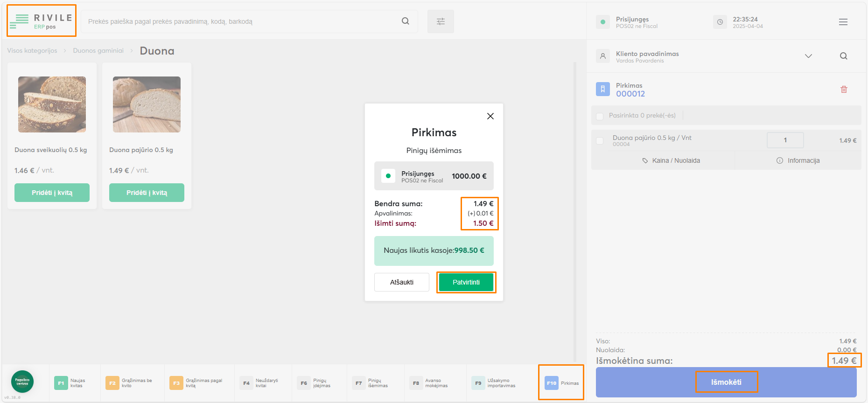The image size is (868, 403).
Task: Click the customer search magnifier icon
Action: (x=843, y=56)
